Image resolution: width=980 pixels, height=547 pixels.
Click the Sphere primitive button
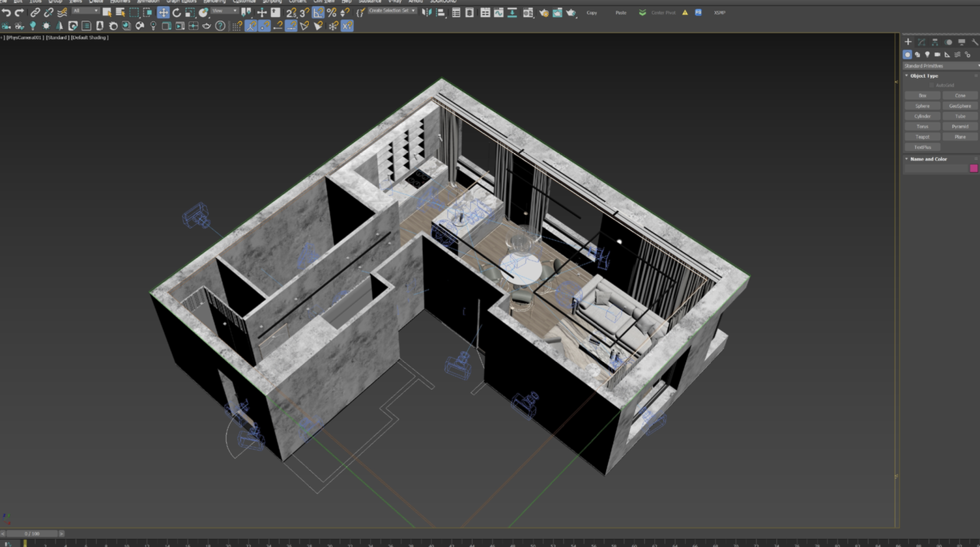coord(922,106)
